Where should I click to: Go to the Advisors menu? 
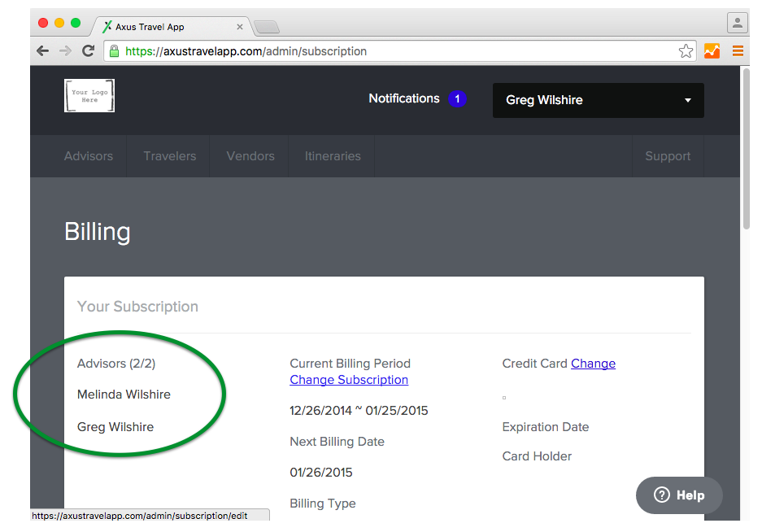click(89, 156)
